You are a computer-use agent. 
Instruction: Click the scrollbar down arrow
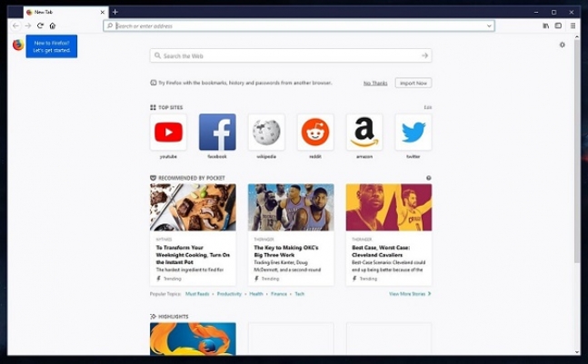pyautogui.click(x=577, y=352)
